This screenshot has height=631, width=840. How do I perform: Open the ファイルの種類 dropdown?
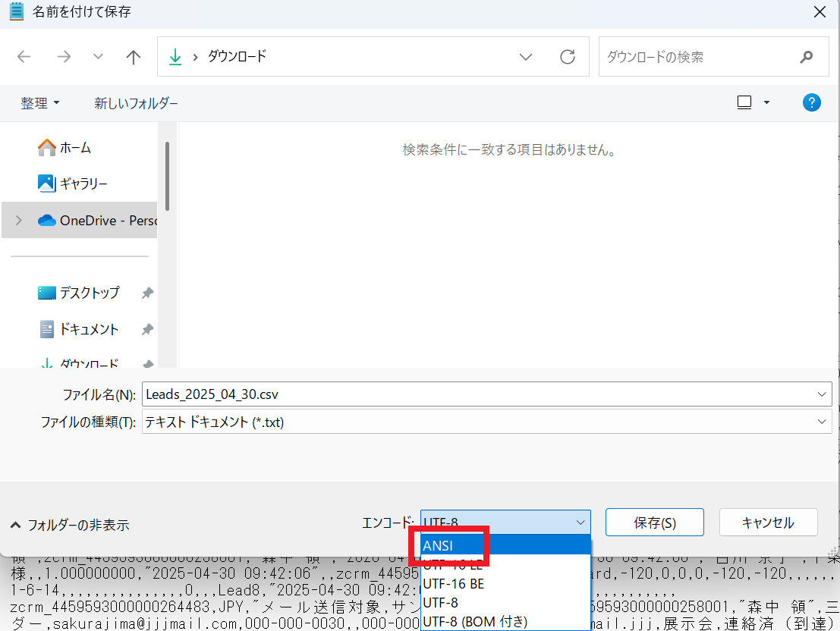coord(821,422)
